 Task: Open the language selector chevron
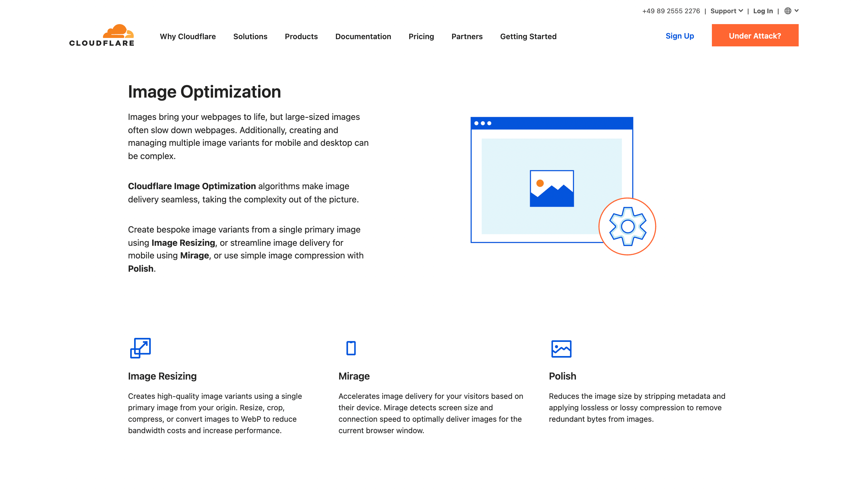coord(796,11)
